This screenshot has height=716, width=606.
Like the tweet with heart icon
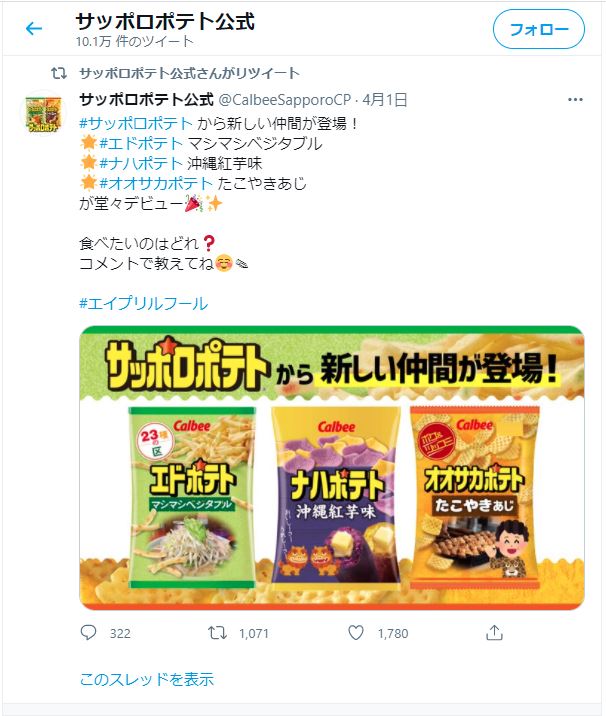[356, 632]
